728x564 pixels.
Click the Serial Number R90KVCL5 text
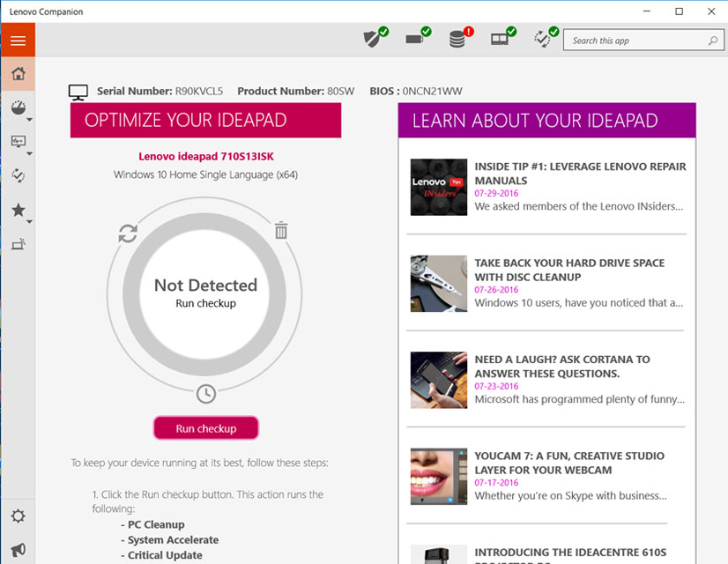click(160, 91)
